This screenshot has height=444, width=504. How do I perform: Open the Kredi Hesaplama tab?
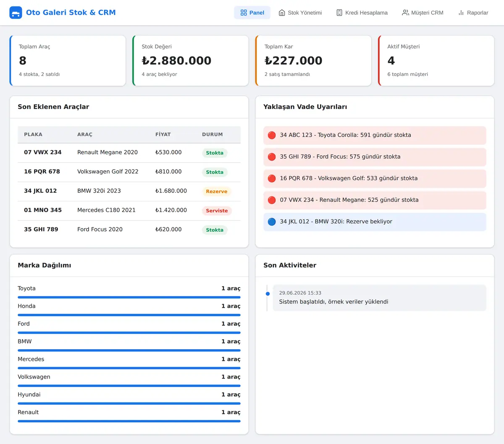click(x=362, y=13)
